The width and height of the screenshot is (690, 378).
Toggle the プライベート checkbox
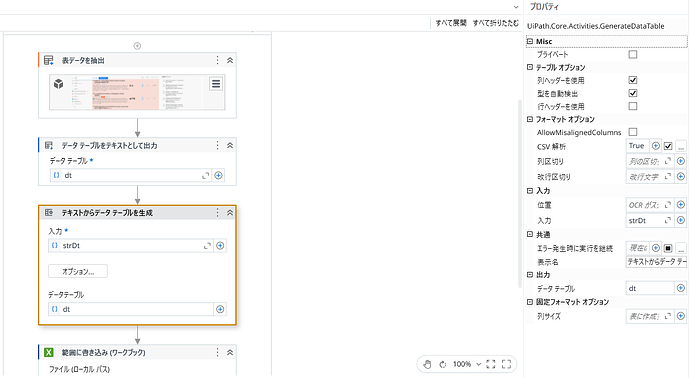coord(633,54)
